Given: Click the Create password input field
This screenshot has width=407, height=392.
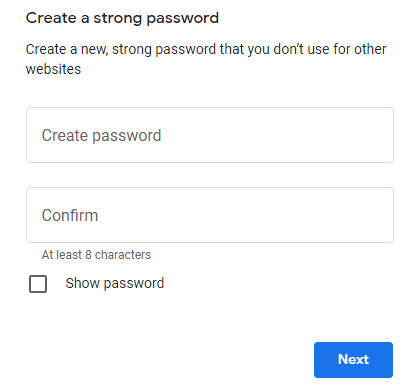Looking at the screenshot, I should [x=210, y=135].
